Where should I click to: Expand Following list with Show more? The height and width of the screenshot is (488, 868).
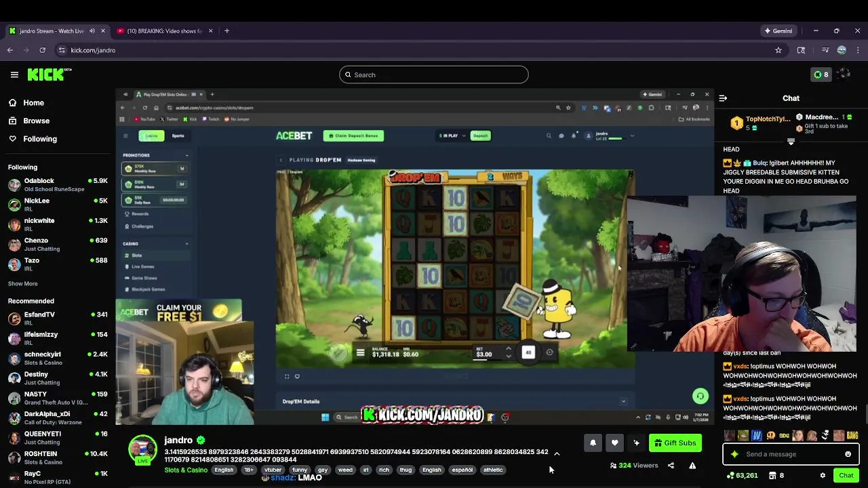pos(23,283)
